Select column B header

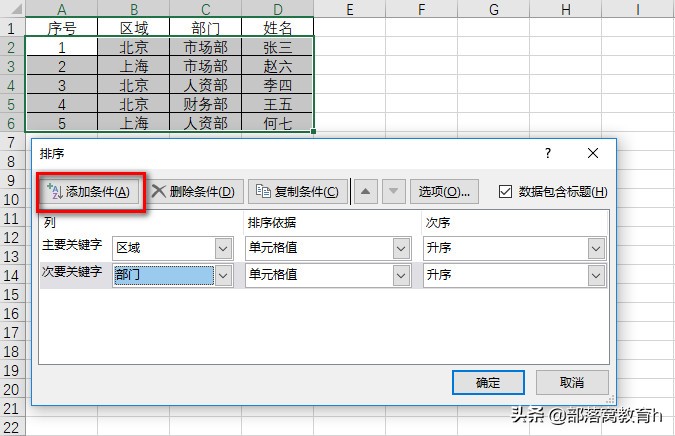coord(134,9)
